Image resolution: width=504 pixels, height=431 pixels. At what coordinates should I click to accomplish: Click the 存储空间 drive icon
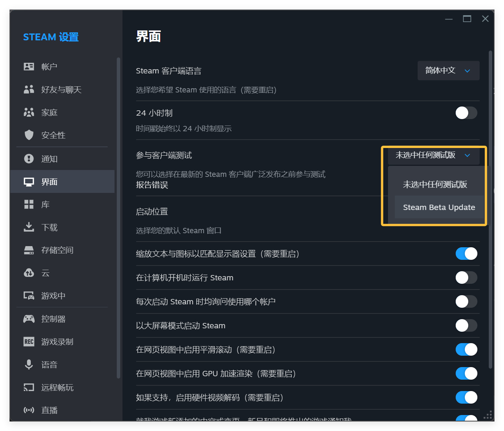pyautogui.click(x=29, y=250)
